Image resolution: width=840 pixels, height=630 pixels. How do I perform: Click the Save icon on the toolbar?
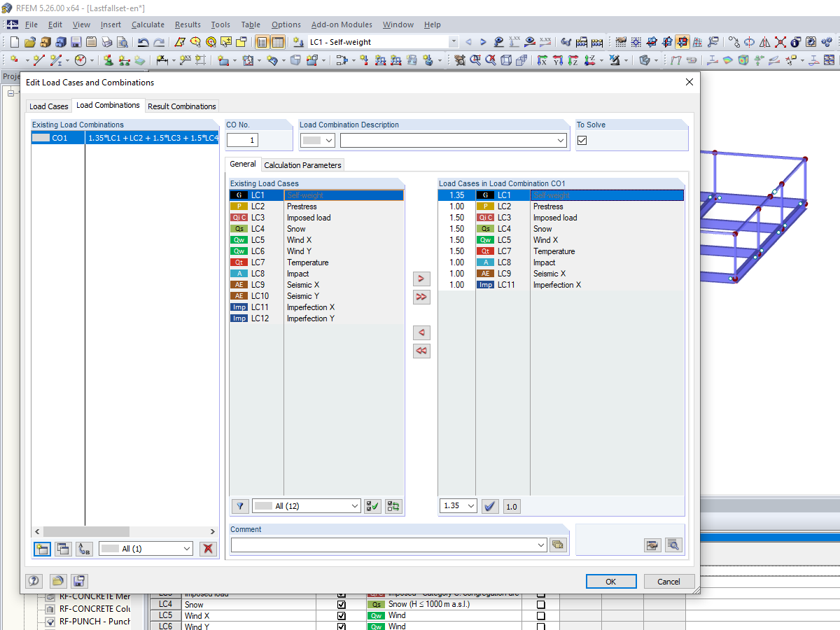[x=74, y=41]
